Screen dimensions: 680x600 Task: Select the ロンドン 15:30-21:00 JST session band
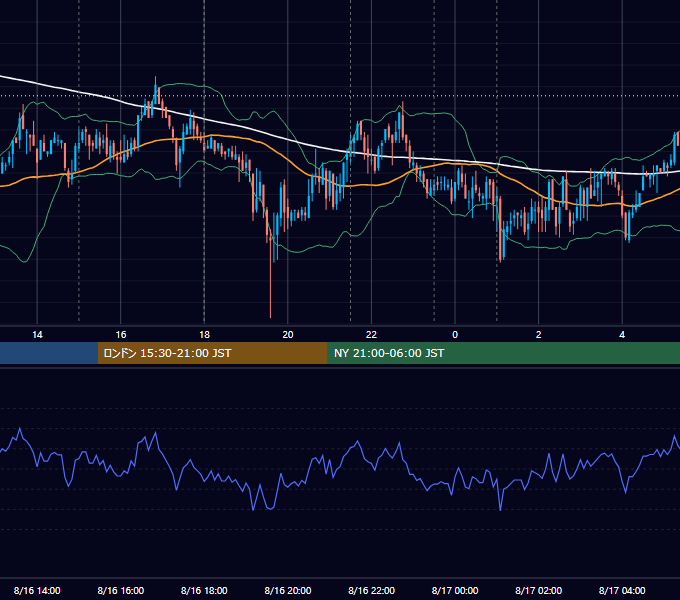coord(212,353)
